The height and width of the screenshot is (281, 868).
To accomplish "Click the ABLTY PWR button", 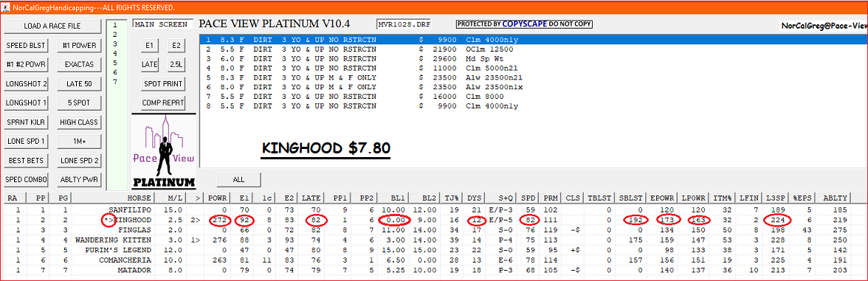I will pos(79,179).
